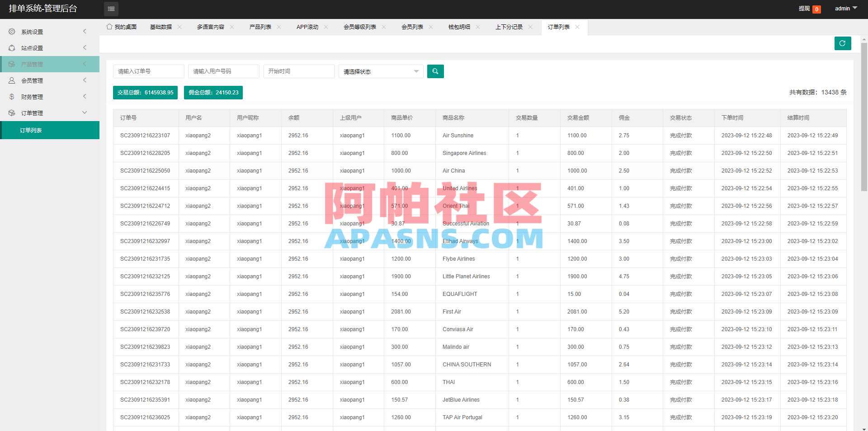Switch to the 会员列表 tab
868x431 pixels.
412,27
